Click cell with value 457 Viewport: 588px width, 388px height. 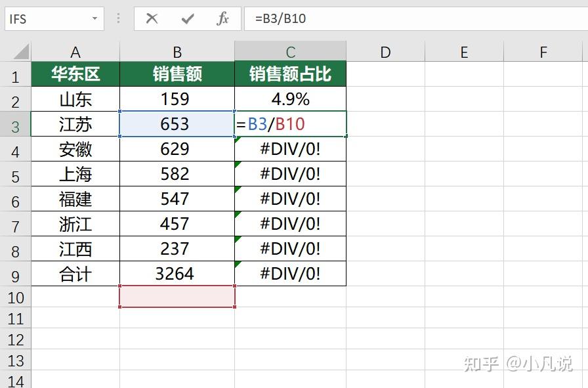point(177,224)
